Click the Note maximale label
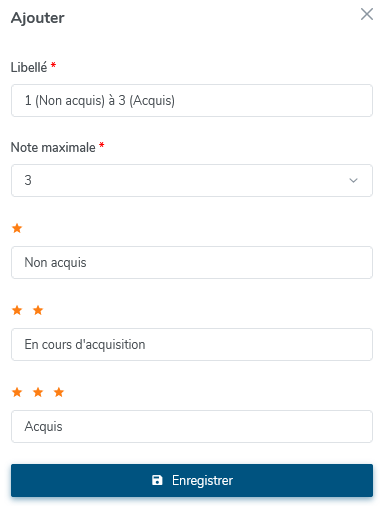Image resolution: width=381 pixels, height=510 pixels. tap(53, 147)
